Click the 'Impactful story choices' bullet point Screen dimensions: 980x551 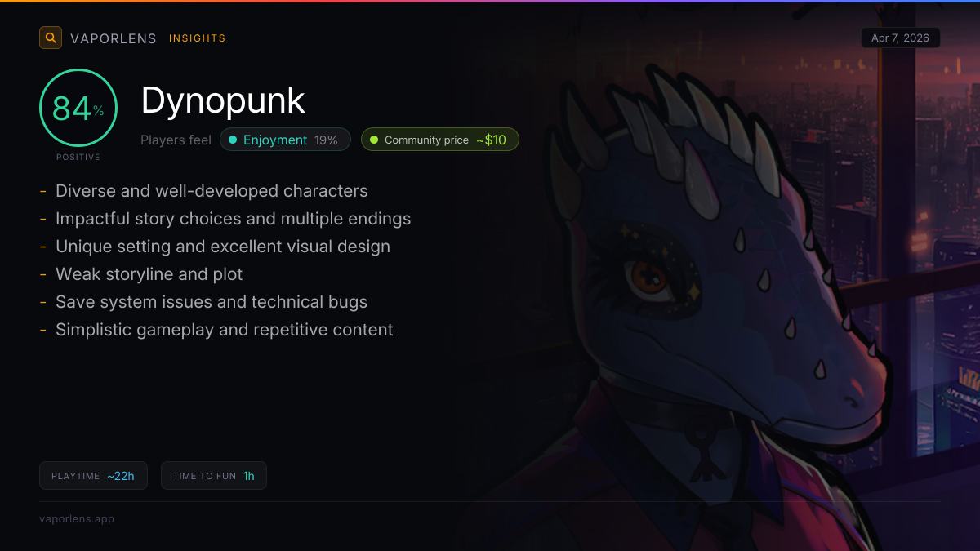pos(233,219)
